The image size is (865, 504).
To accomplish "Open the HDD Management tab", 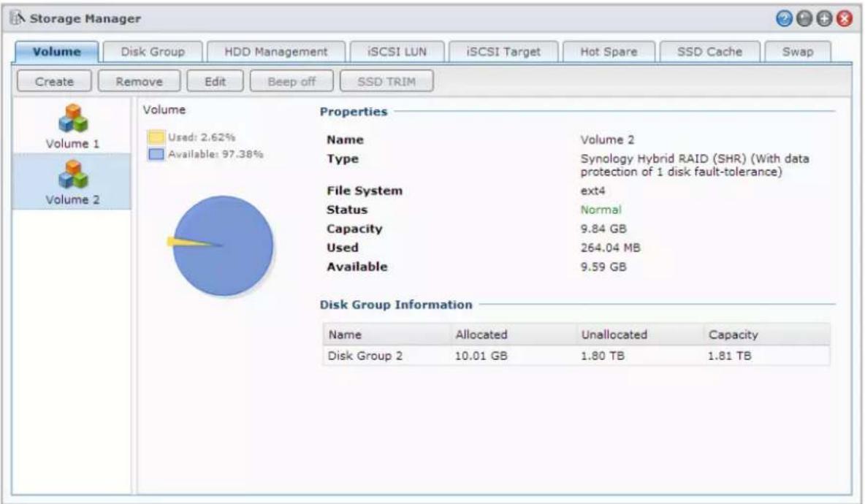I will (276, 52).
